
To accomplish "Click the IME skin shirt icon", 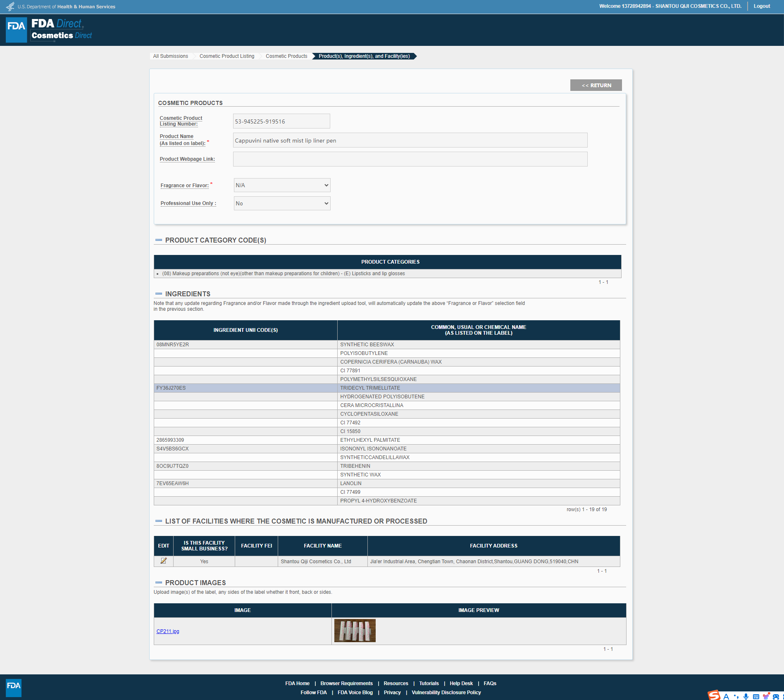I will (766, 696).
